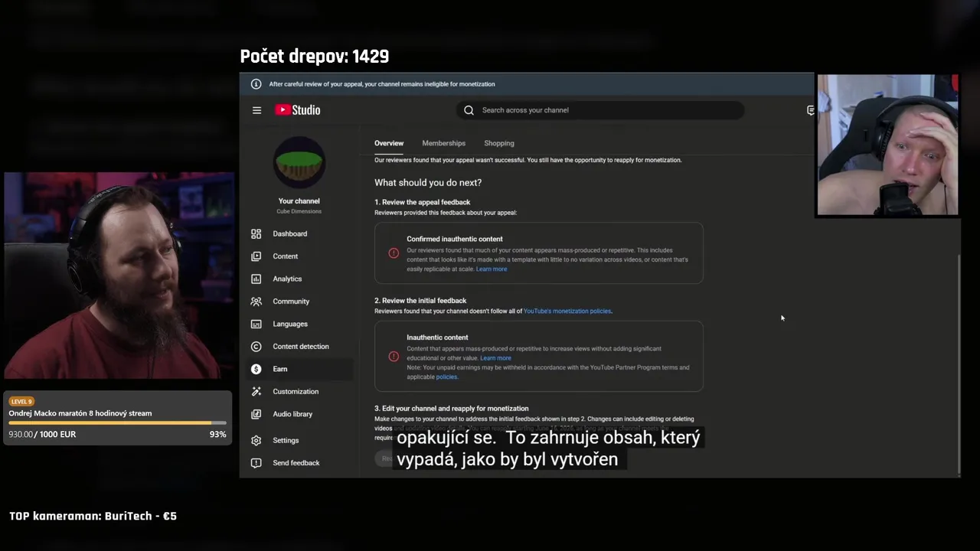Click the donation goal progress bar

118,422
